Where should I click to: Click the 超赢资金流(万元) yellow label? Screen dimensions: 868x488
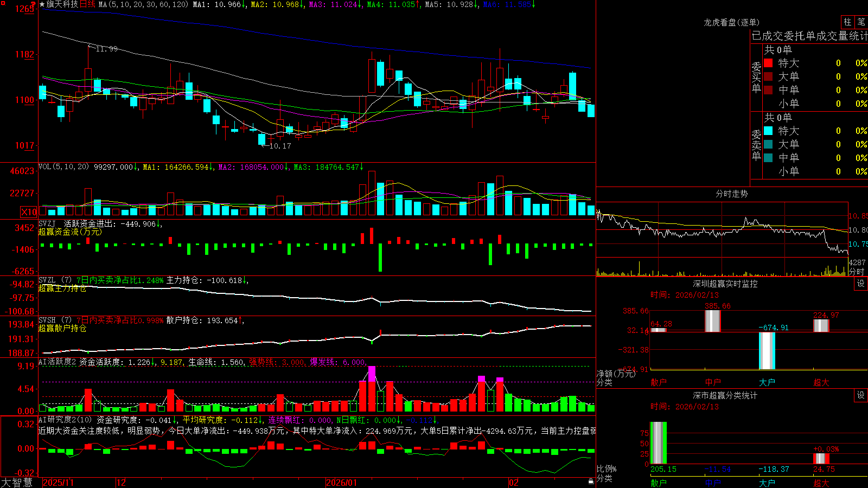[x=70, y=232]
